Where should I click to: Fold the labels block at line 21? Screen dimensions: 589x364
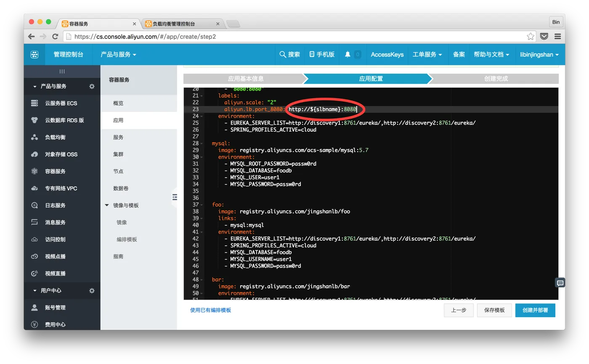point(202,96)
